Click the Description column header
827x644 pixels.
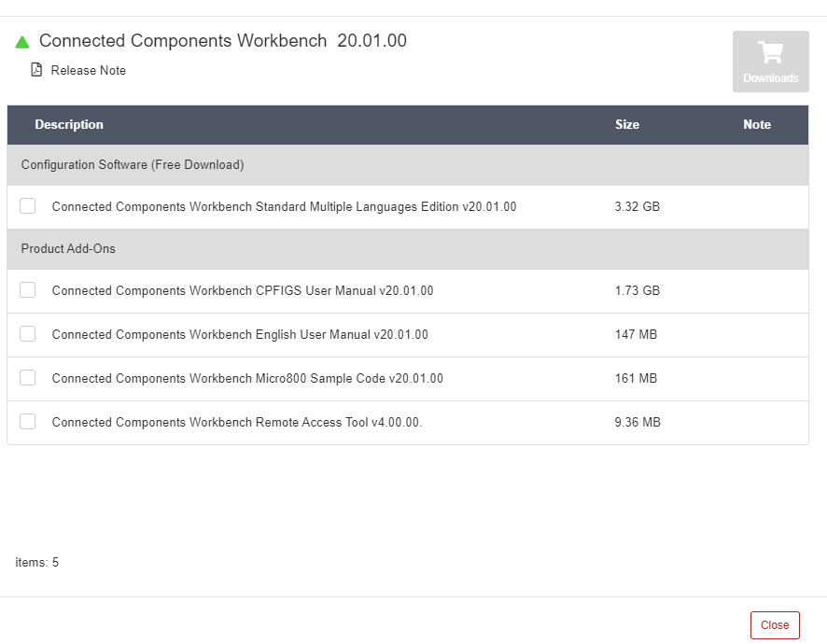point(69,124)
